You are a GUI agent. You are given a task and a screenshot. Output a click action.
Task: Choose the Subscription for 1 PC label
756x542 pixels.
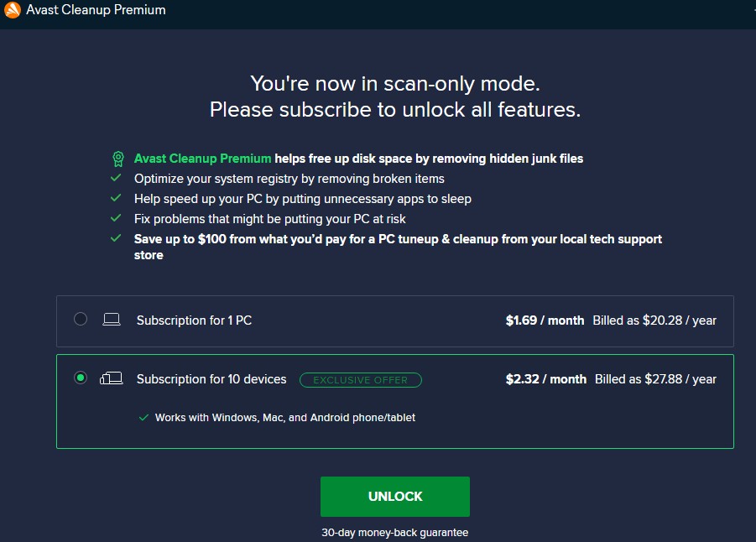click(x=194, y=321)
